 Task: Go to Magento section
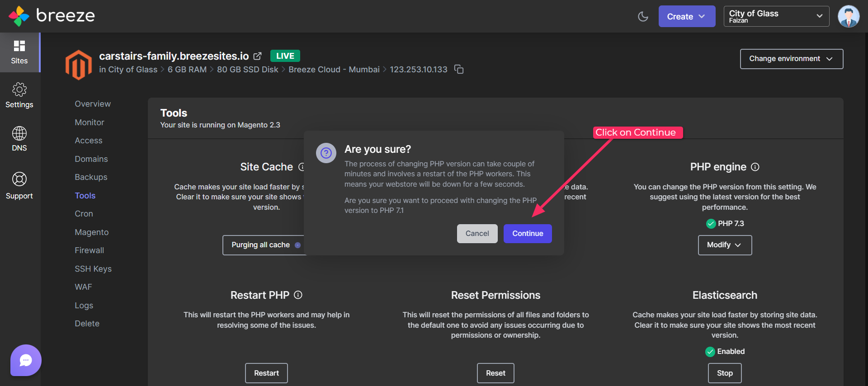(92, 232)
